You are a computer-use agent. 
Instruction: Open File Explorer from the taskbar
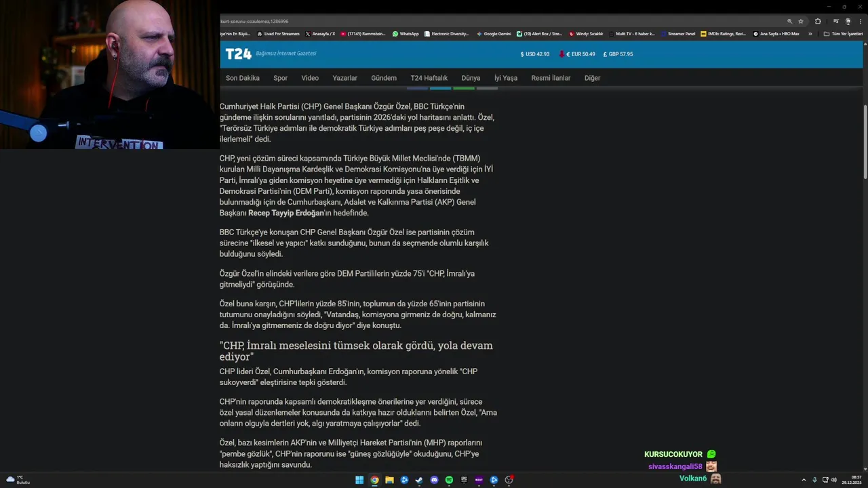pyautogui.click(x=389, y=480)
